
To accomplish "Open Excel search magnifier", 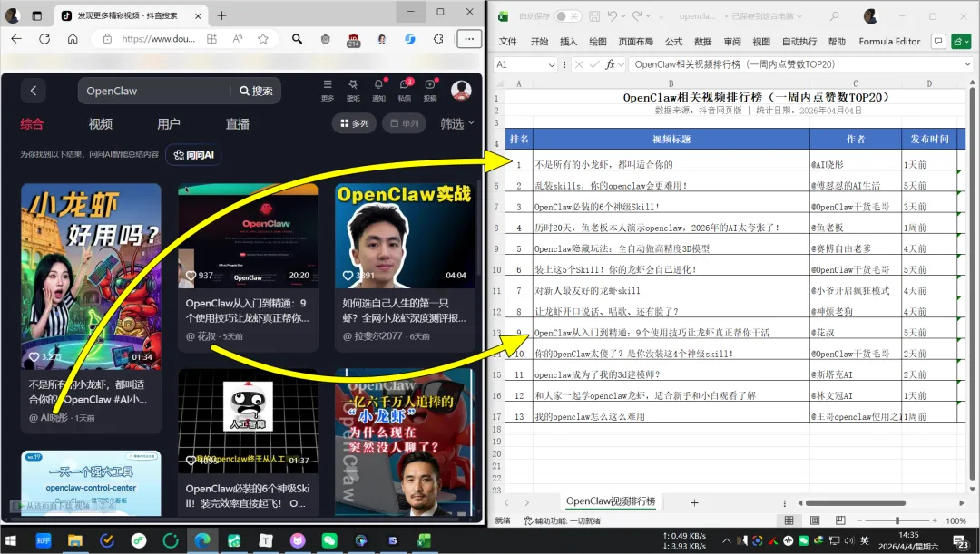I will pyautogui.click(x=834, y=16).
